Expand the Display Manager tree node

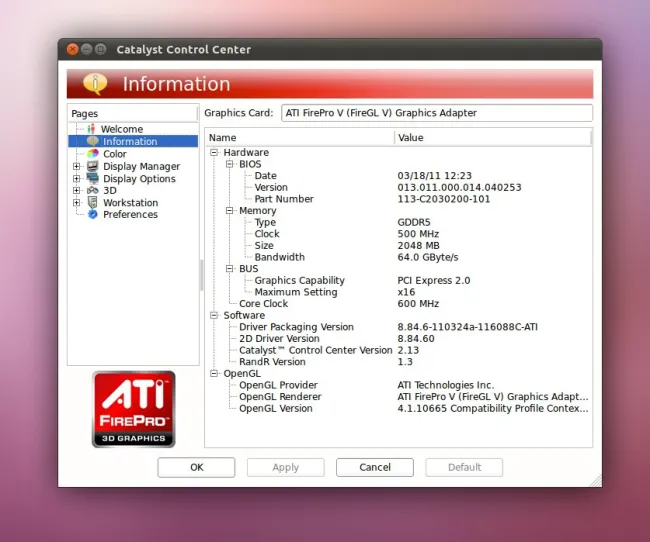point(77,166)
